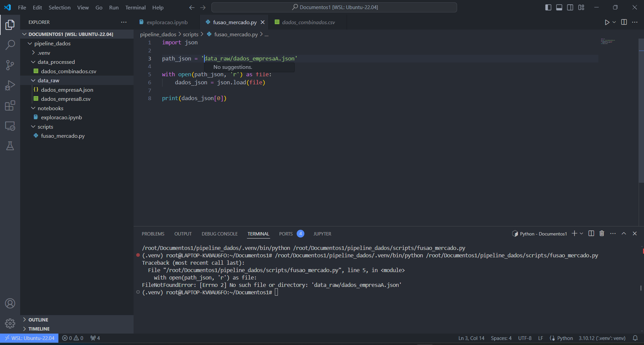This screenshot has width=644, height=345.
Task: Split the terminal panel
Action: 591,233
